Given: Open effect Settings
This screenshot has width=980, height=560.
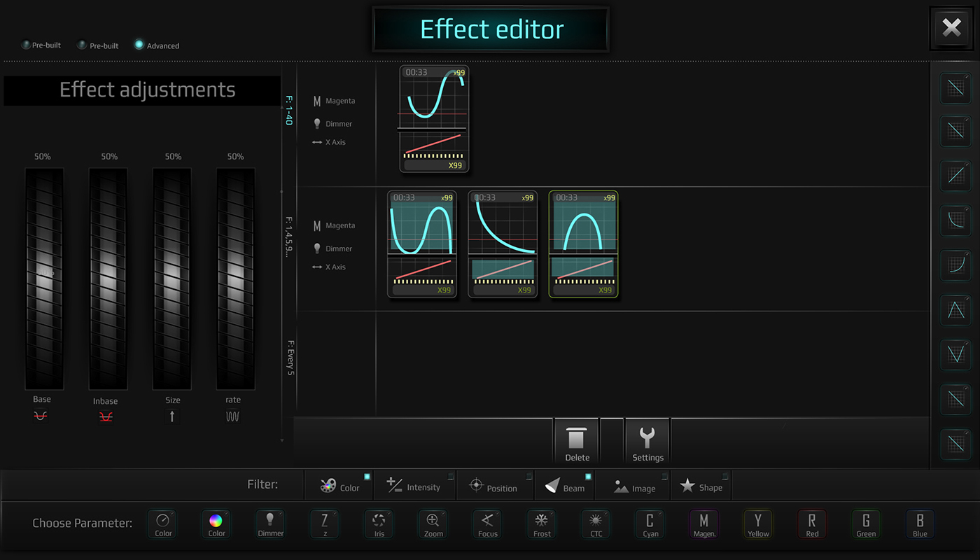Looking at the screenshot, I should 647,442.
